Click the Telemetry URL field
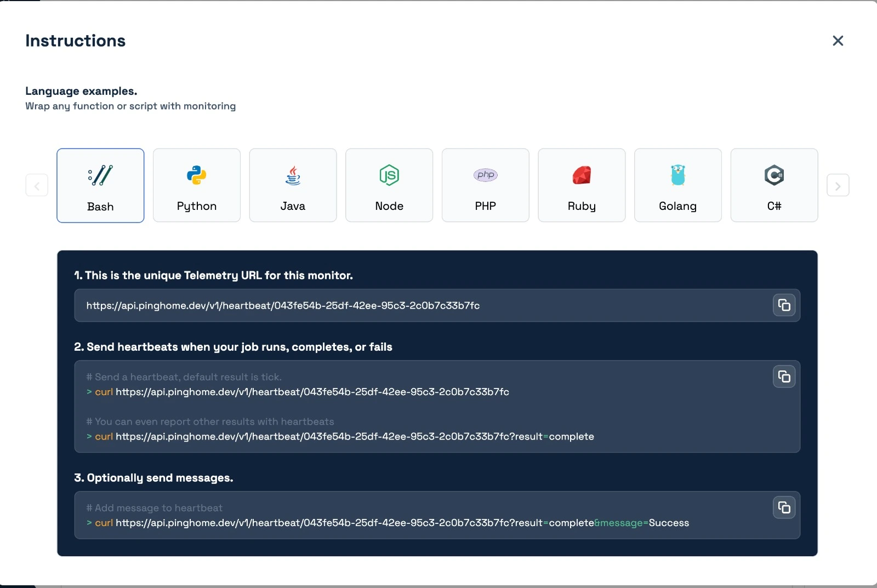 384,305
